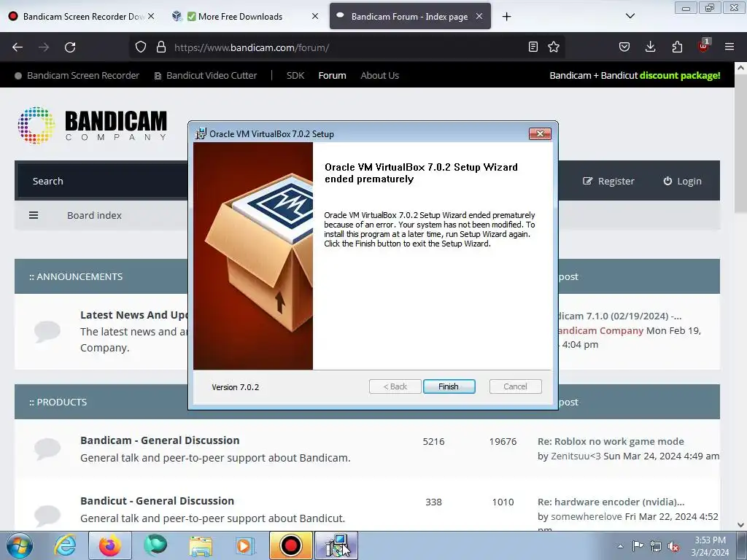Click the muted volume tray icon
Screen dimensions: 747x560
pyautogui.click(x=673, y=546)
